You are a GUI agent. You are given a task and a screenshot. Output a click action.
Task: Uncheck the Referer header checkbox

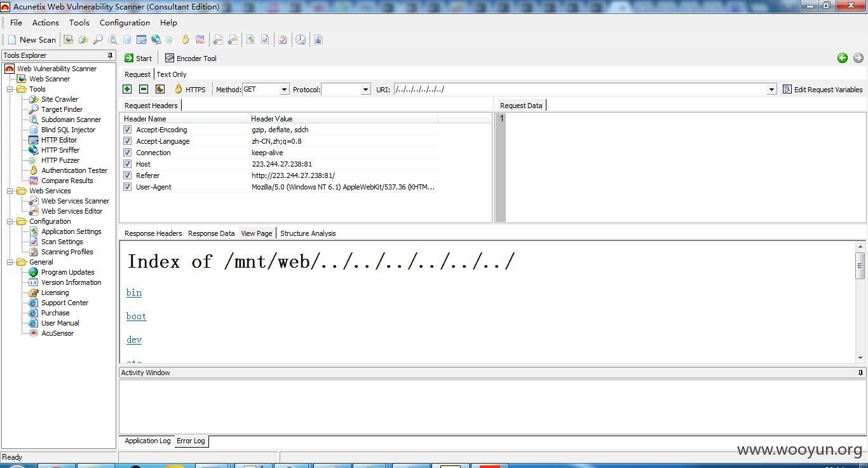127,175
